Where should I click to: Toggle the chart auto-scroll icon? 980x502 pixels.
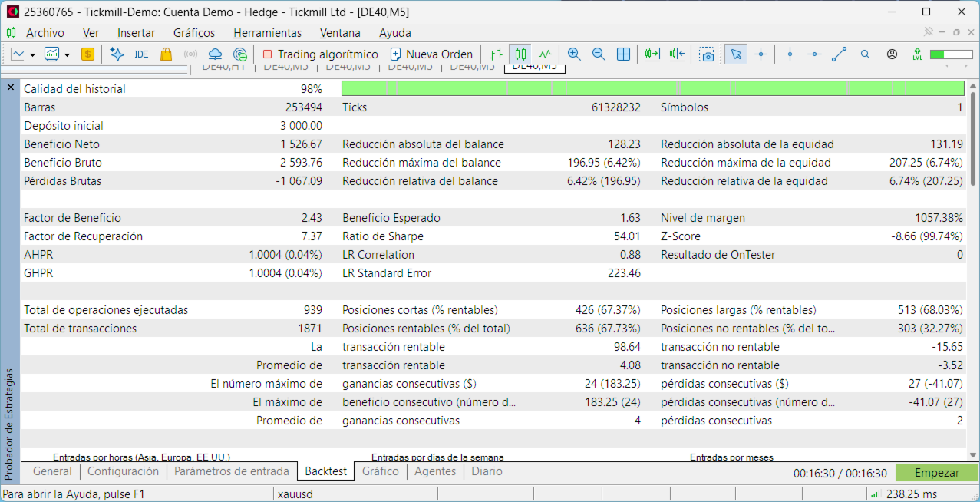point(652,54)
